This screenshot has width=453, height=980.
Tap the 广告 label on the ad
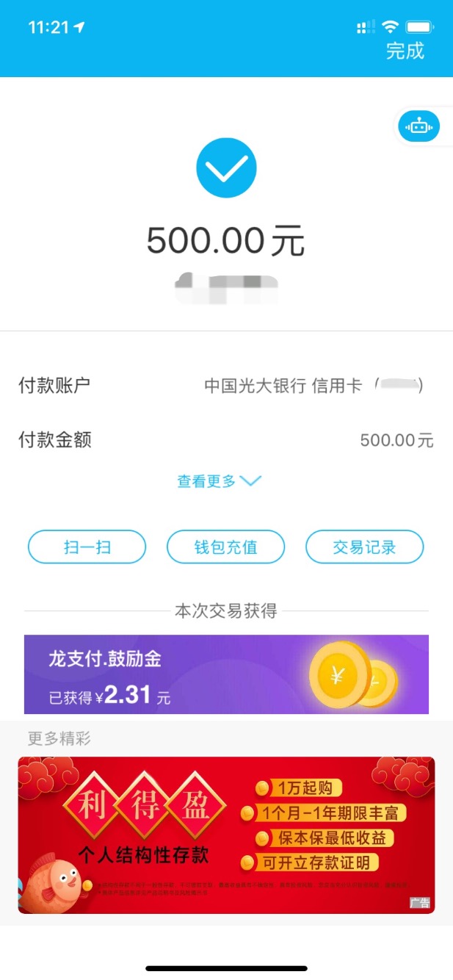coord(419,903)
